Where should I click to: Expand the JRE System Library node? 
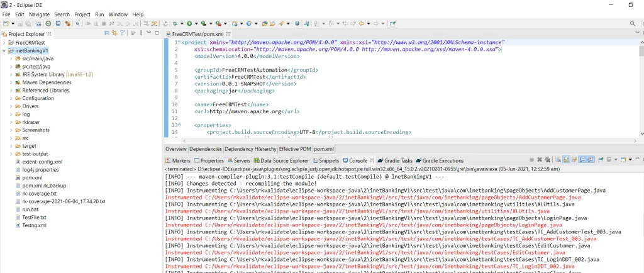(11, 75)
